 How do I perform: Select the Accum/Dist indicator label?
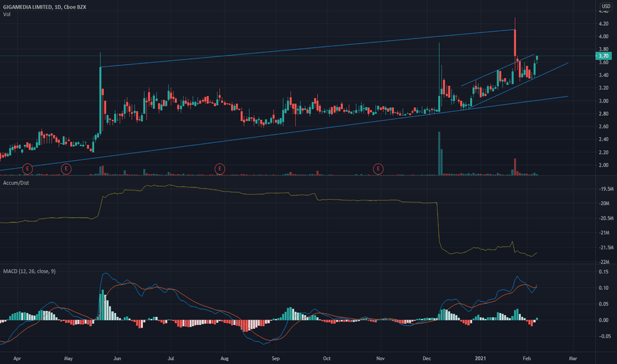16,183
